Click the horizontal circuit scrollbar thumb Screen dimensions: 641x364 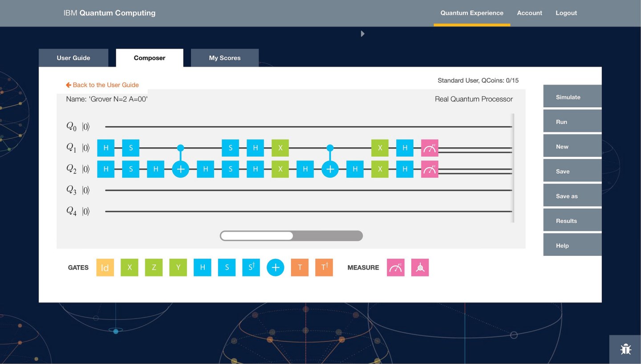click(257, 236)
